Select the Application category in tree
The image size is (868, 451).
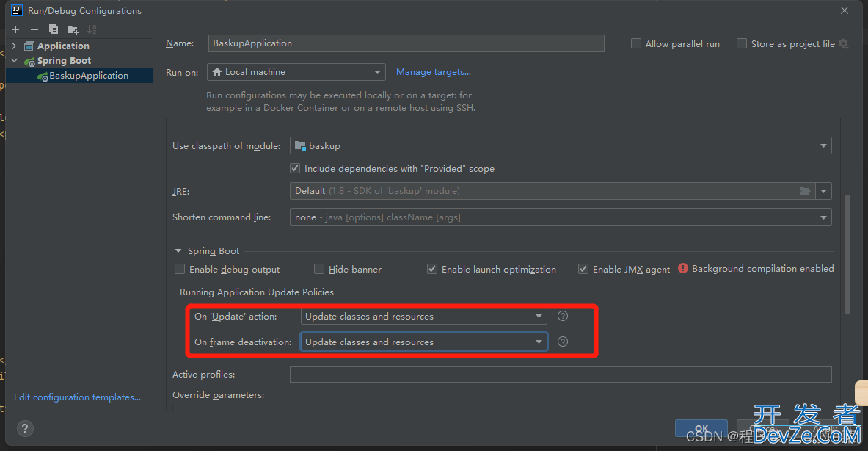tap(63, 46)
